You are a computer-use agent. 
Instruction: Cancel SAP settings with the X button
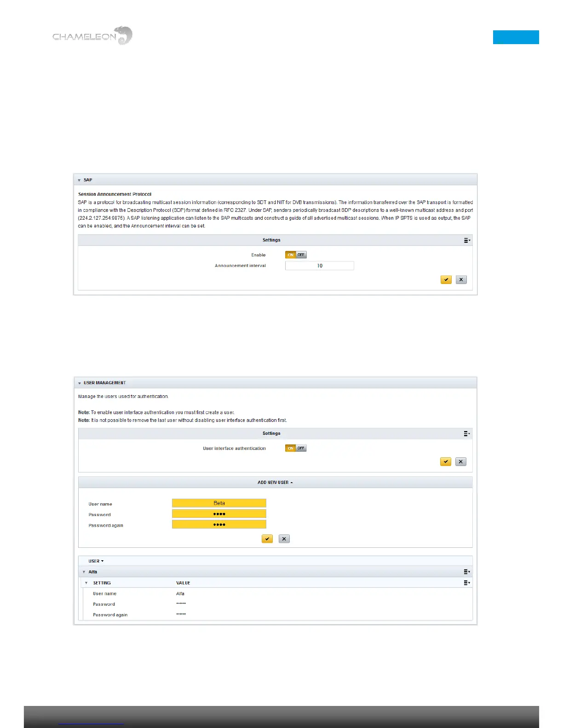(x=461, y=279)
